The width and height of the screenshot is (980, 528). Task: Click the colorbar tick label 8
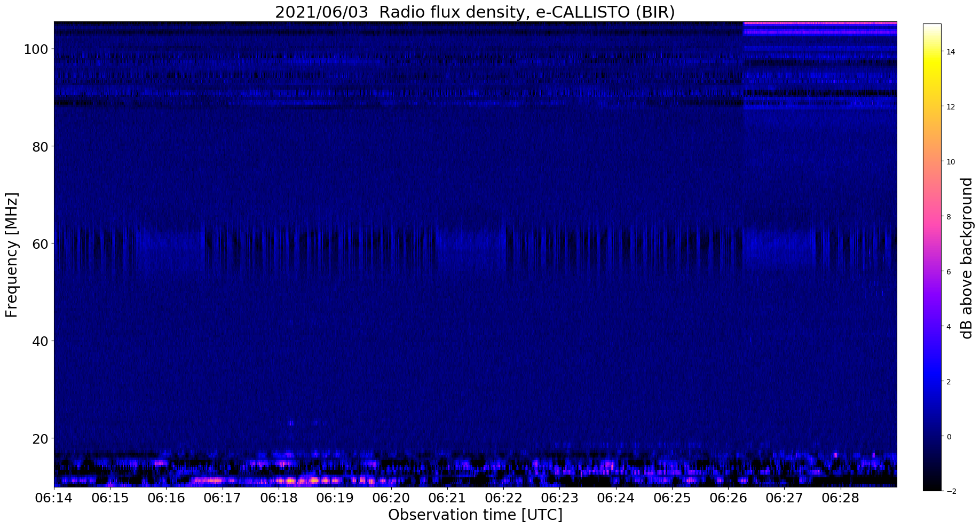point(949,217)
